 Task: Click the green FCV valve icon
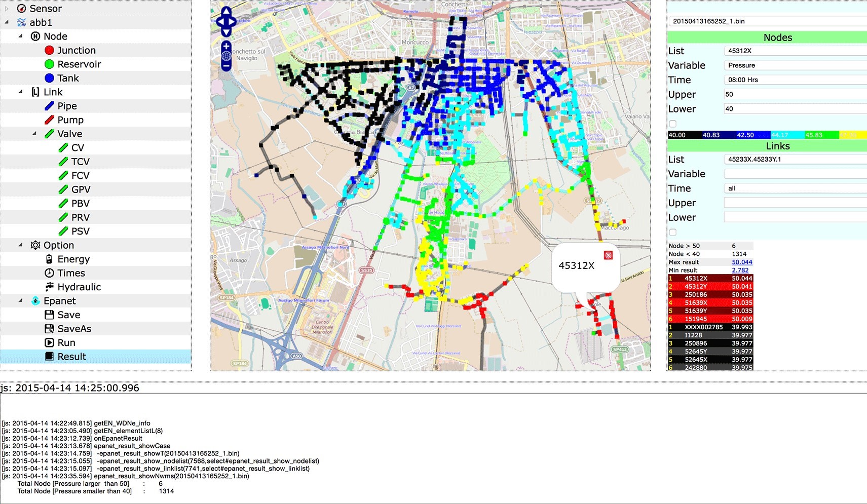(x=63, y=176)
